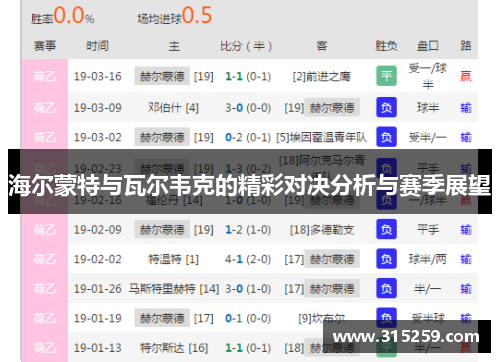This screenshot has width=500, height=362.
Task: Open the away team [5]埃因霍温青年队
Action: coord(322,137)
